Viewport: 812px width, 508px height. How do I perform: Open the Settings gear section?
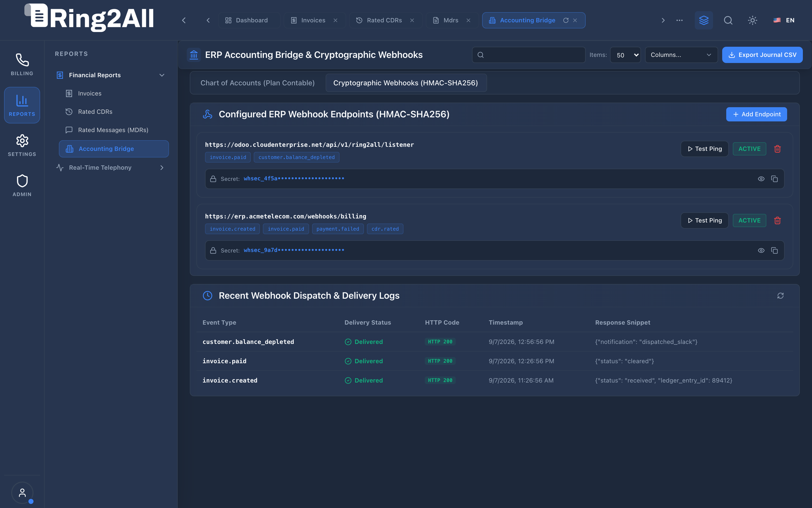click(x=22, y=146)
